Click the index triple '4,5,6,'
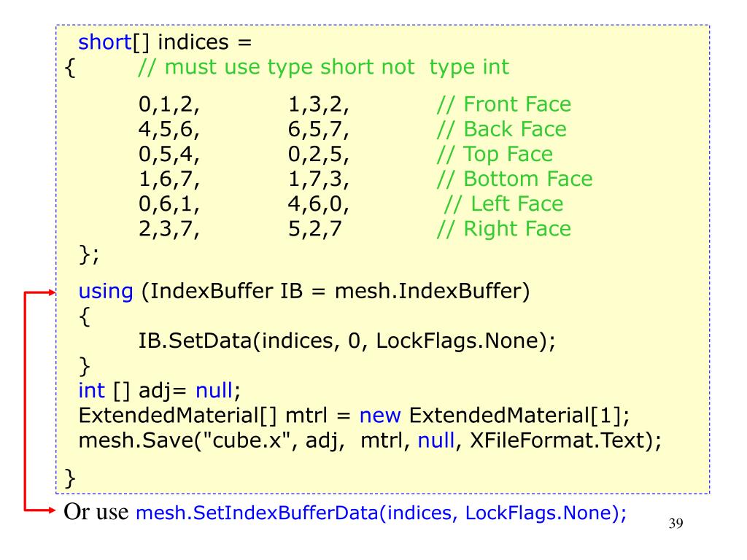The image size is (747, 560). coord(169,129)
